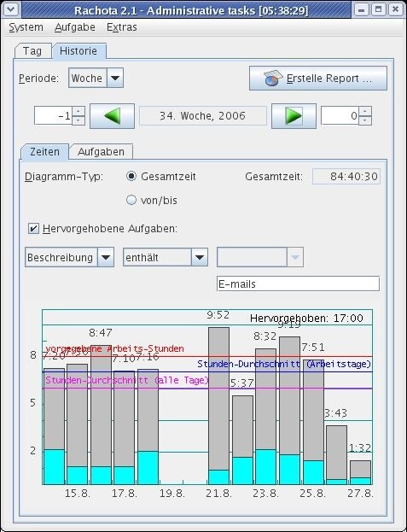This screenshot has height=532, width=407.
Task: Increase the left spinner value showing -1
Action: tap(78, 111)
